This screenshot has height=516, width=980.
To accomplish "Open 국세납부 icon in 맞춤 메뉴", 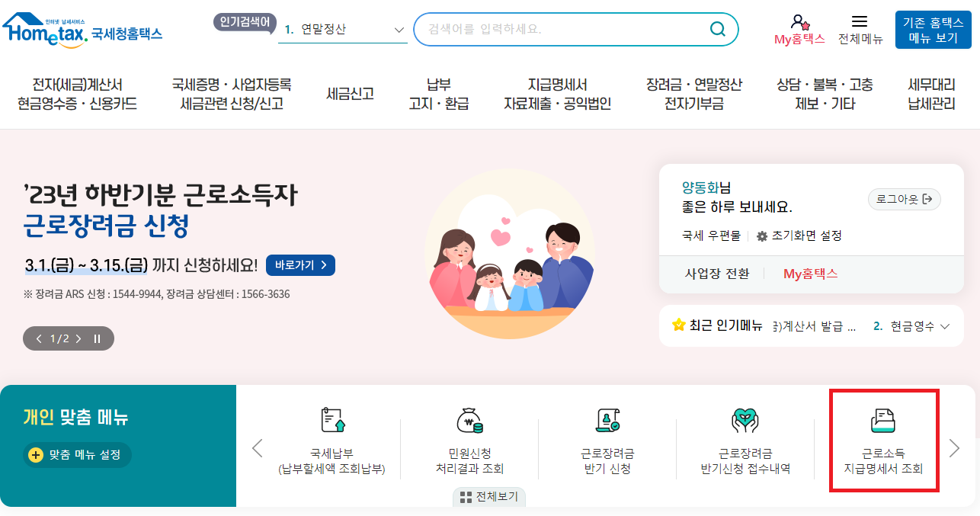I will coord(332,421).
